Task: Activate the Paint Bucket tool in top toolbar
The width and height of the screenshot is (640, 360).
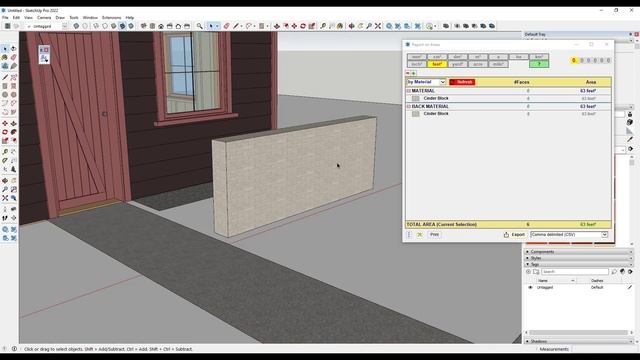Action: (x=340, y=26)
